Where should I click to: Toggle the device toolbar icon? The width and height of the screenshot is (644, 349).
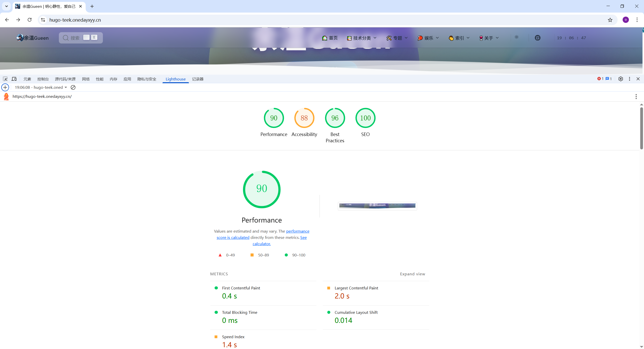click(x=14, y=79)
